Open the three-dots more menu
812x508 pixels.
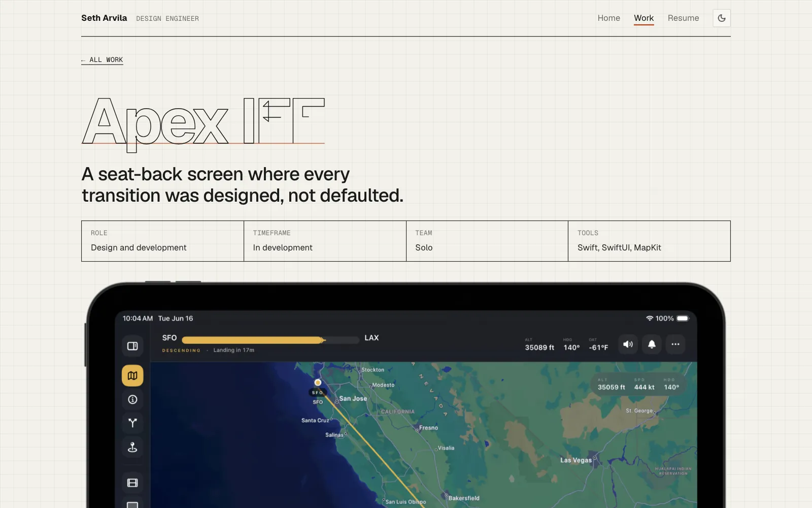[675, 344]
